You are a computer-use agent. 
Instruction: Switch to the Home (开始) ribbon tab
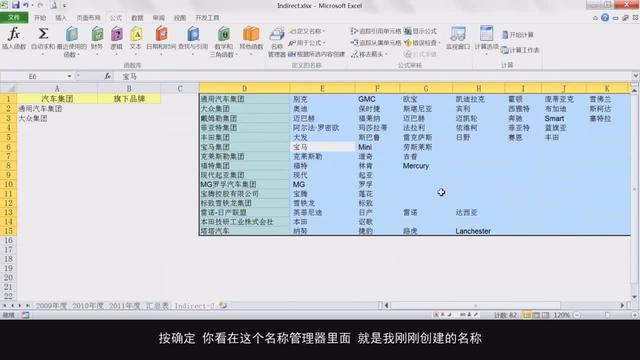pyautogui.click(x=40, y=18)
